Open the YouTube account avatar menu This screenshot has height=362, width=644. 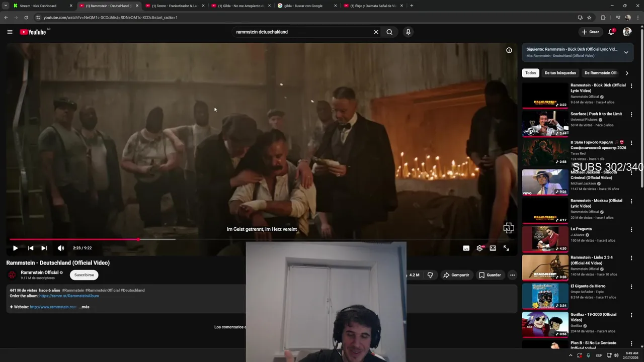tap(627, 32)
